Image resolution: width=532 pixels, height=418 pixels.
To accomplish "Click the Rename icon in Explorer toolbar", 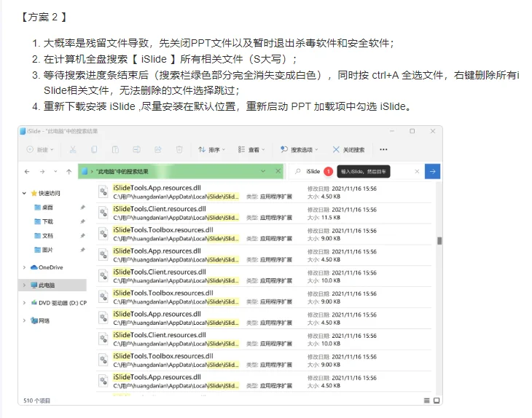I will point(137,149).
